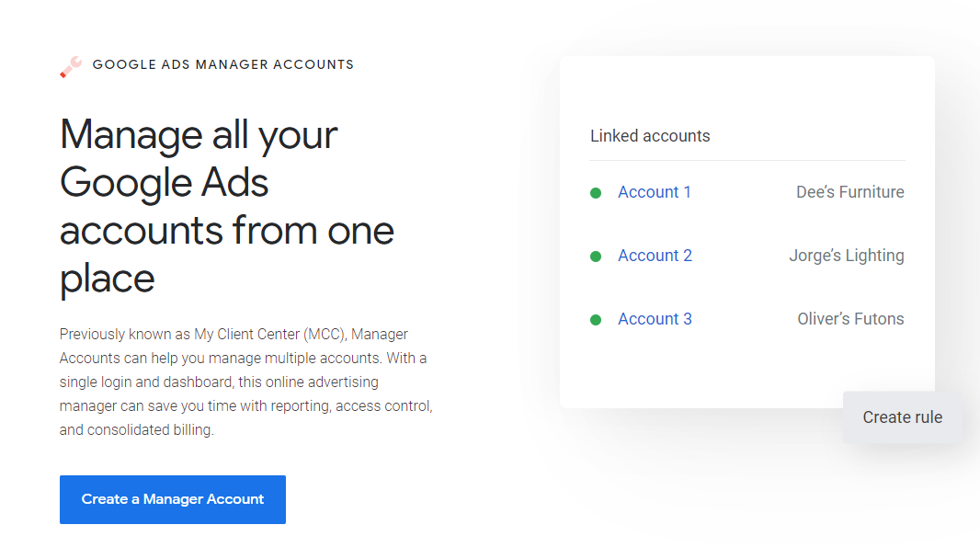Image resolution: width=980 pixels, height=559 pixels.
Task: Select the Oliver's Futons text
Action: (850, 319)
